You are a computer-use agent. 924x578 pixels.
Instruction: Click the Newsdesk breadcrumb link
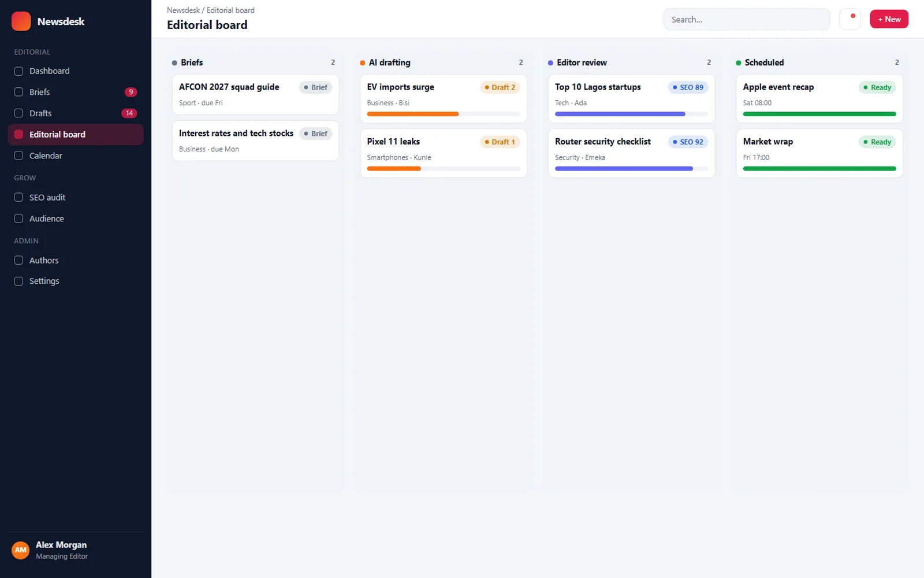[183, 10]
